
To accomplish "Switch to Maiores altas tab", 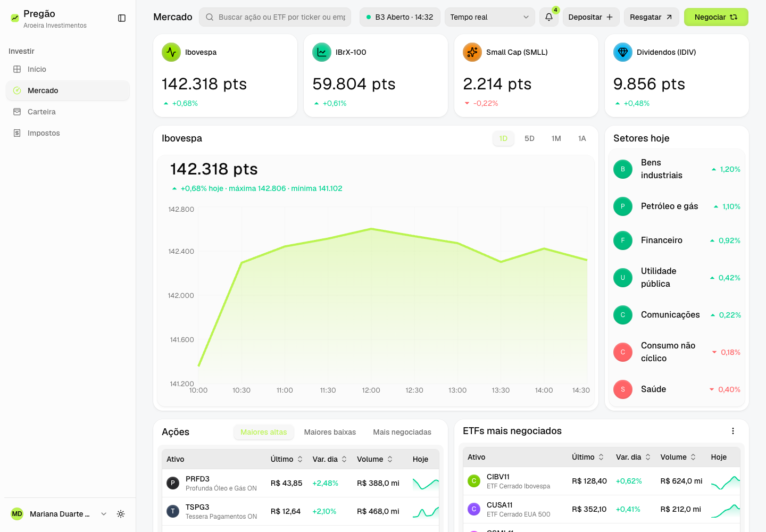I will tap(264, 432).
